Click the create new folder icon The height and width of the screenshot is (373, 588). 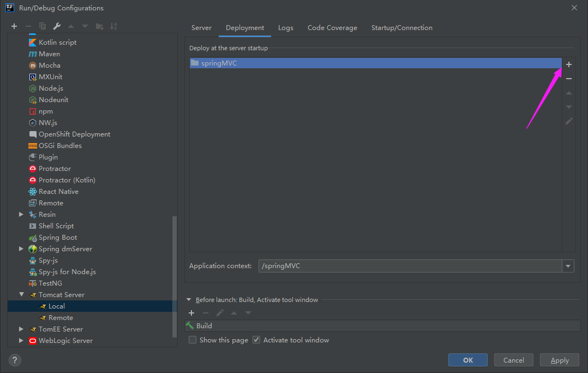[99, 26]
